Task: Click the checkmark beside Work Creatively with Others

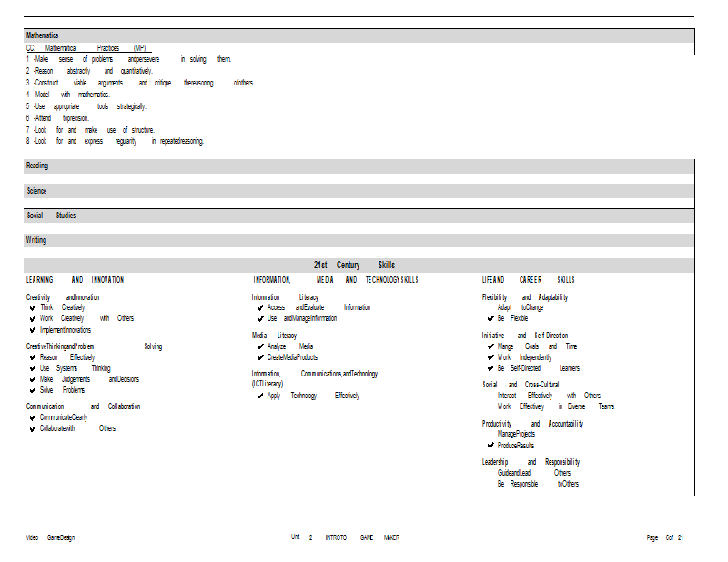Action: (33, 319)
